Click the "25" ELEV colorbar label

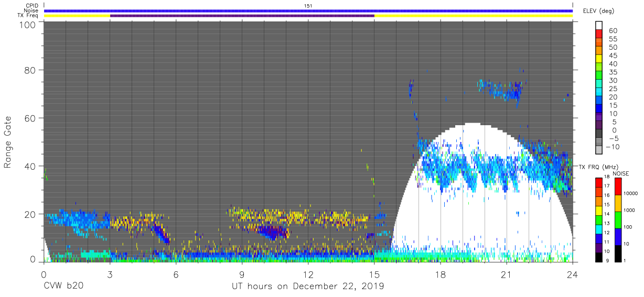(x=614, y=89)
